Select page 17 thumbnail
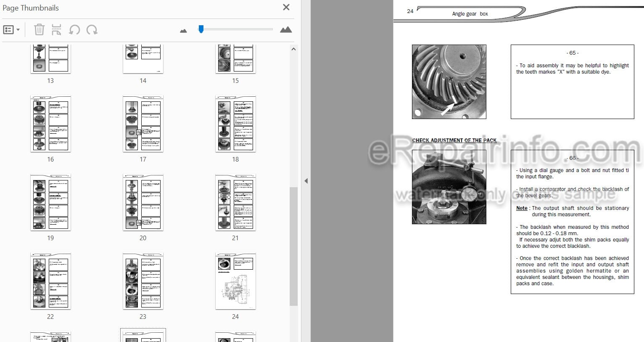Viewport: 644px width, 342px height. point(143,124)
